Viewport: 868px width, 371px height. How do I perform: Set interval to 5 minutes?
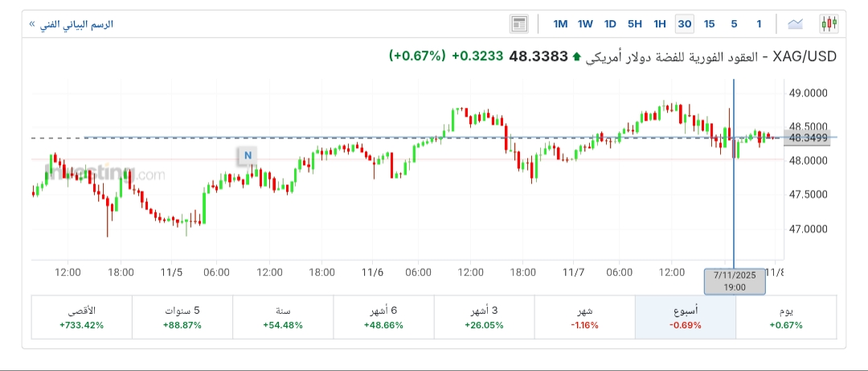[734, 23]
